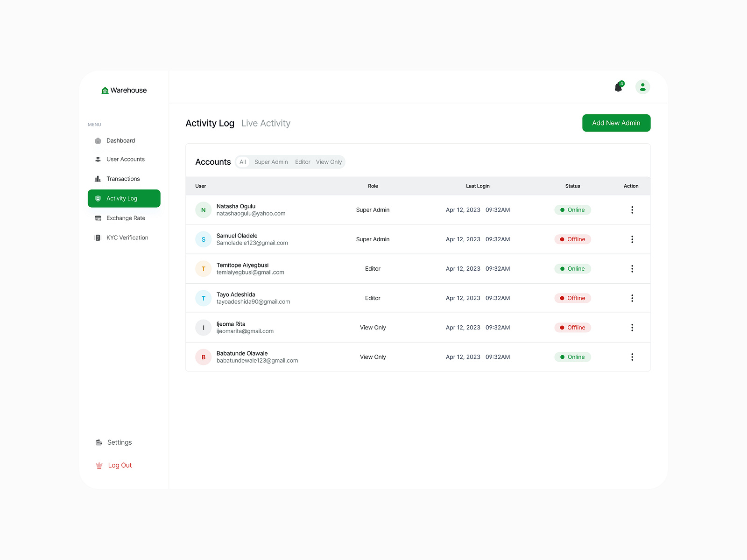This screenshot has height=560, width=747.
Task: Switch to the Live Activity tab
Action: coord(266,123)
